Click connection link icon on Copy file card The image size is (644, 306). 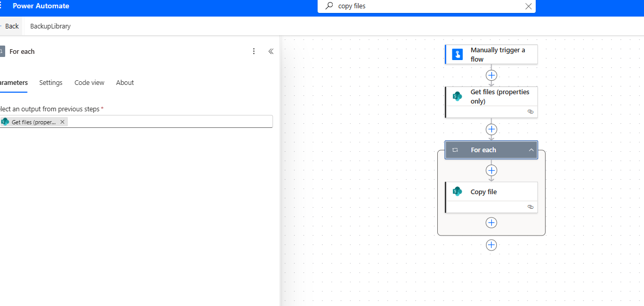click(530, 207)
